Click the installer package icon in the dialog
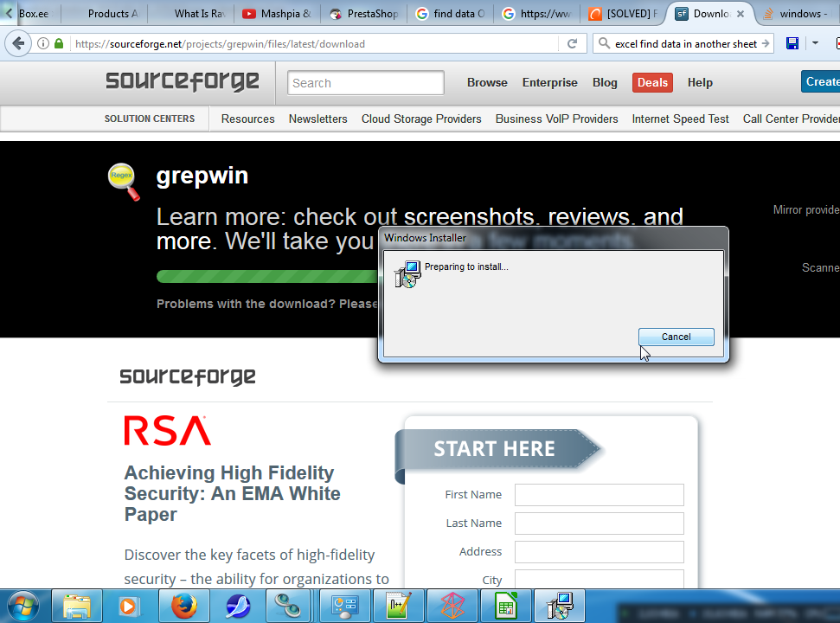 click(x=407, y=274)
